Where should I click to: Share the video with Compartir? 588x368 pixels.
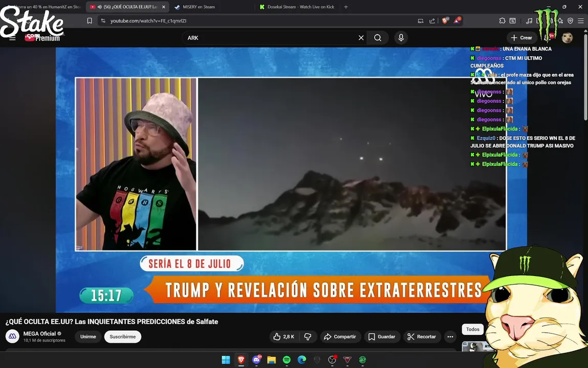340,336
